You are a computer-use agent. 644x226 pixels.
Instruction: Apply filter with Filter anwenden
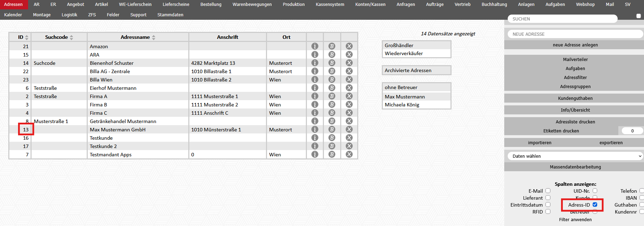(x=575, y=219)
